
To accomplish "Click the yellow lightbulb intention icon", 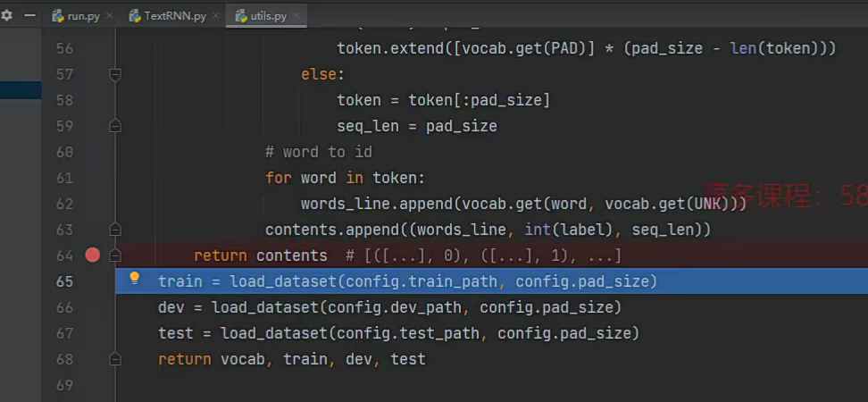I will pyautogui.click(x=135, y=279).
